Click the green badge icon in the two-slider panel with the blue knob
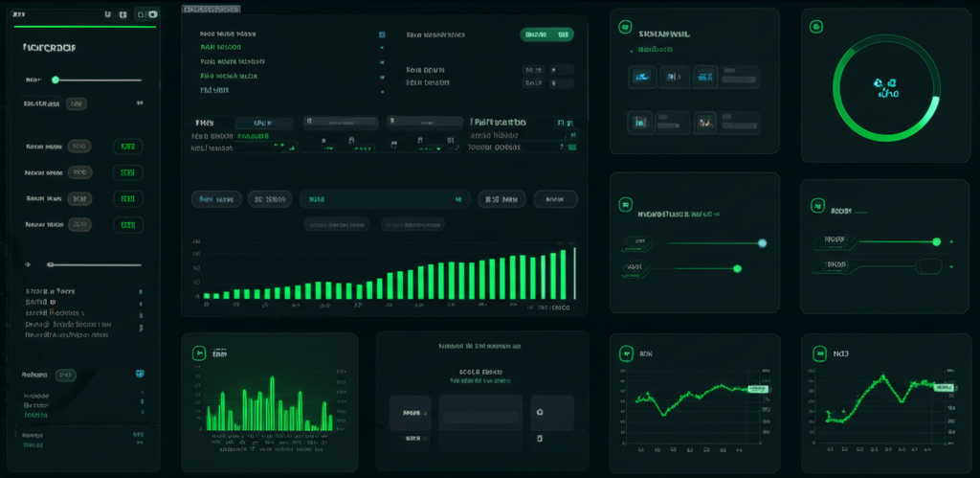 (625, 203)
